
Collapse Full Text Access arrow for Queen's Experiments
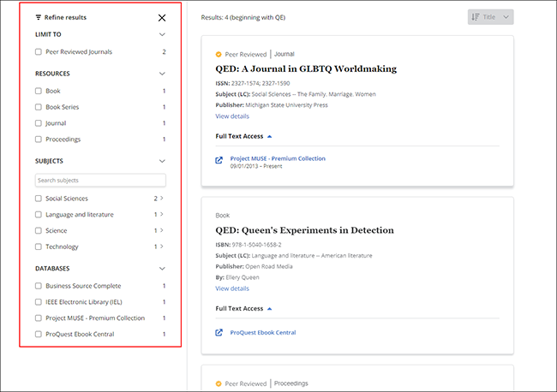tap(270, 309)
